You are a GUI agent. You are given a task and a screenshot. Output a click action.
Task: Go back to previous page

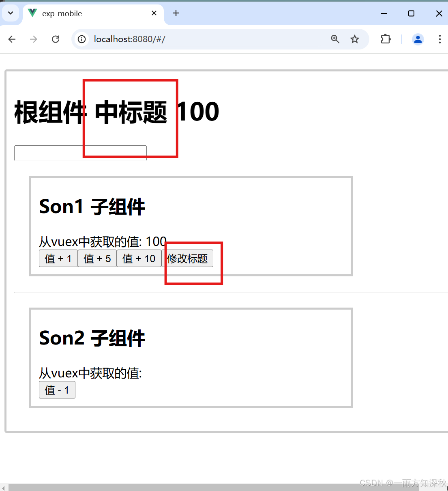12,39
